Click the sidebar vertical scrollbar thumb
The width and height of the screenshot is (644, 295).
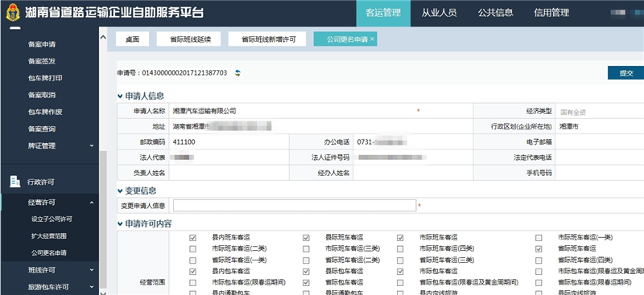coord(103,219)
